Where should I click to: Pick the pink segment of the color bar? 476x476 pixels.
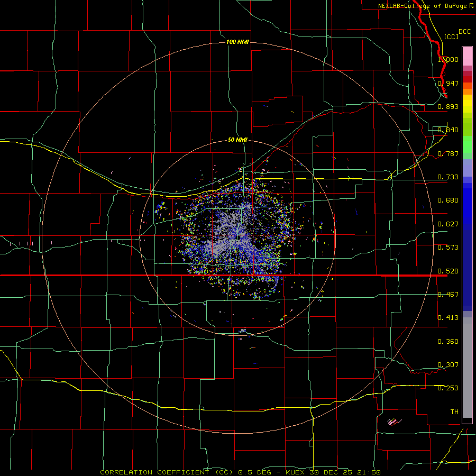point(467,57)
